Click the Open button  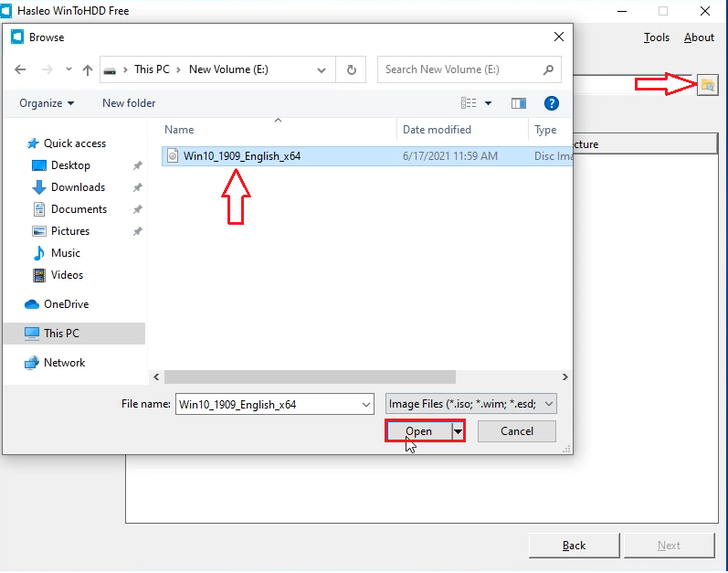(419, 431)
